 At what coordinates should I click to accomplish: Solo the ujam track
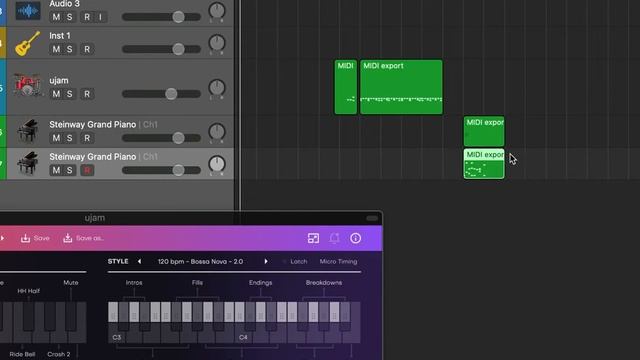tap(69, 94)
